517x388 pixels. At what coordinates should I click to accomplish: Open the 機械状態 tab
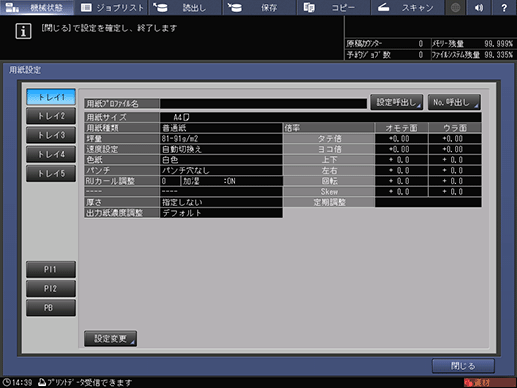[37, 7]
